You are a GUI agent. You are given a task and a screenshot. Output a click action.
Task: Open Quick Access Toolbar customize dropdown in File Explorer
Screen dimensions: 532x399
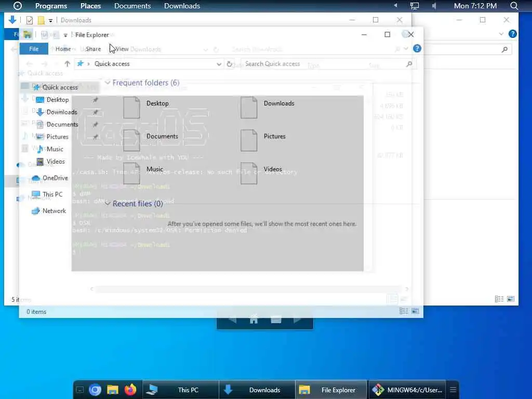[65, 35]
